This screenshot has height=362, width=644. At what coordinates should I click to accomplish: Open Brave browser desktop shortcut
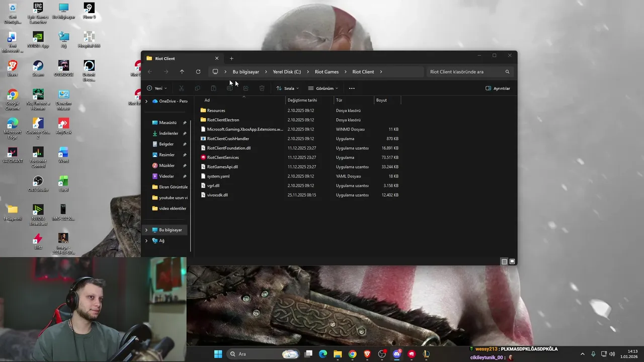click(x=12, y=68)
